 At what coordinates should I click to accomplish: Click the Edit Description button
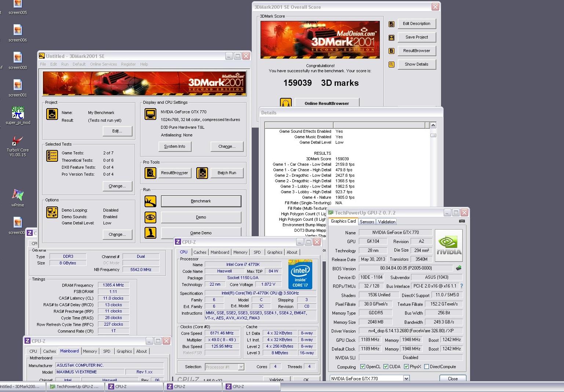tap(416, 23)
